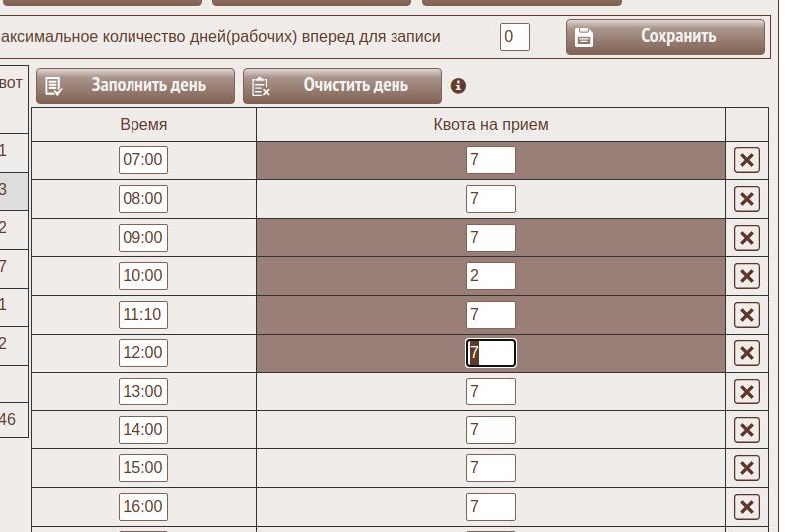
Task: Delete the 15:00 time slot row
Action: pos(746,468)
